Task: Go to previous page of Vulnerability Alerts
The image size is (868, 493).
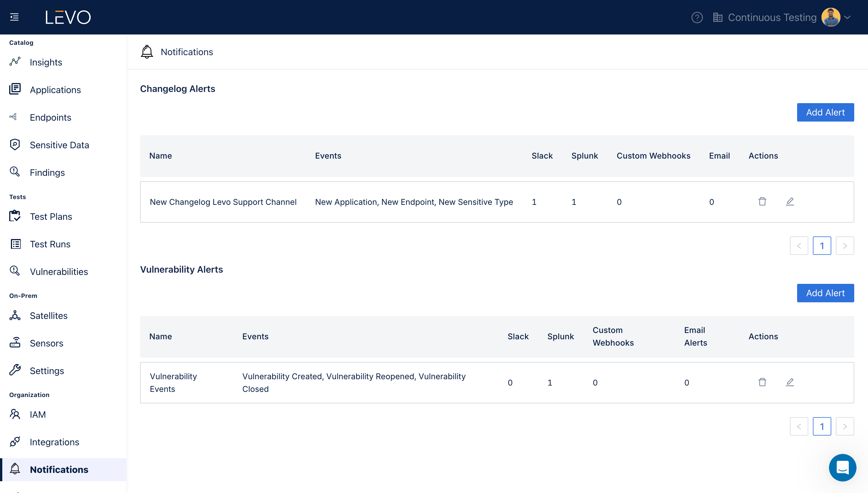Action: [799, 427]
